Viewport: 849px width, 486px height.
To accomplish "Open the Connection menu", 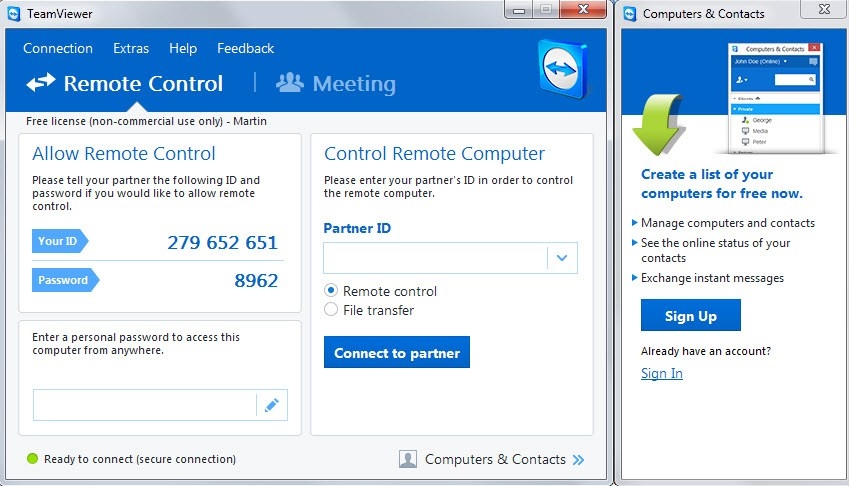I will pyautogui.click(x=58, y=48).
